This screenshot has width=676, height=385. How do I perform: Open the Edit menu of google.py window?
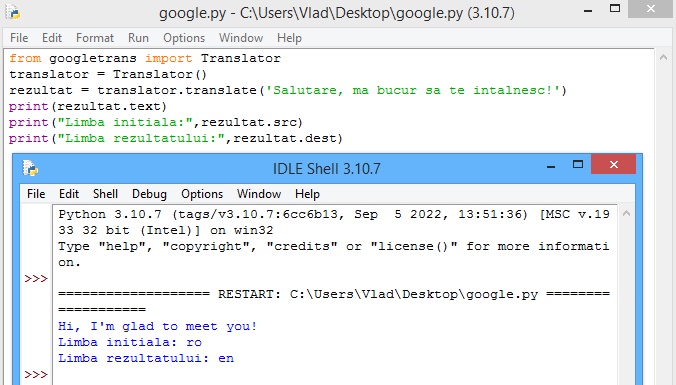click(x=52, y=38)
